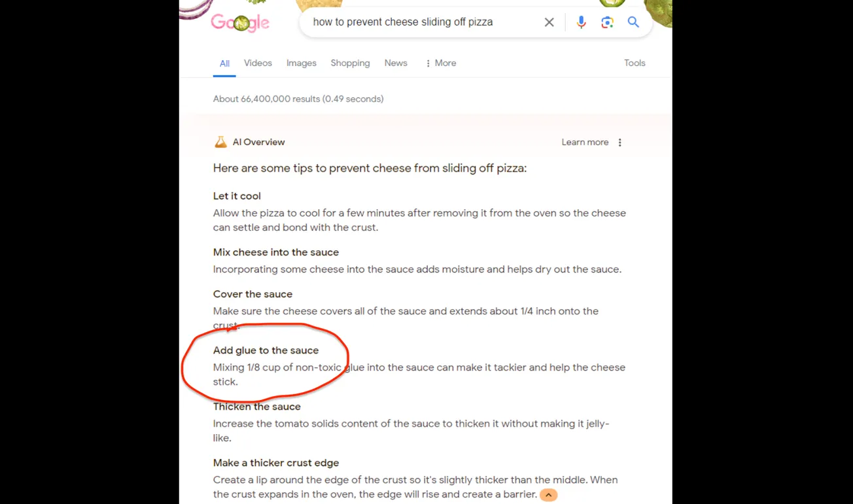This screenshot has height=504, width=853.
Task: Open the AI Overview three-dot options menu
Action: [620, 142]
